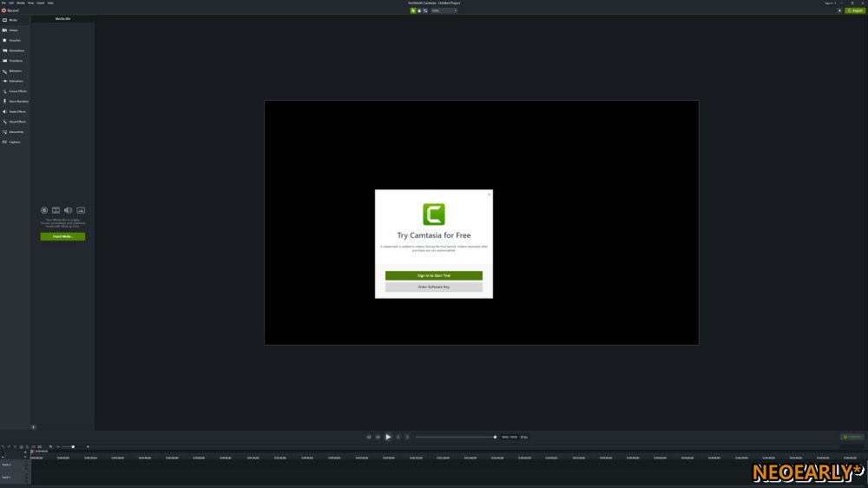Open the Export menu
Screen dimensions: 868x488
[41, 3]
